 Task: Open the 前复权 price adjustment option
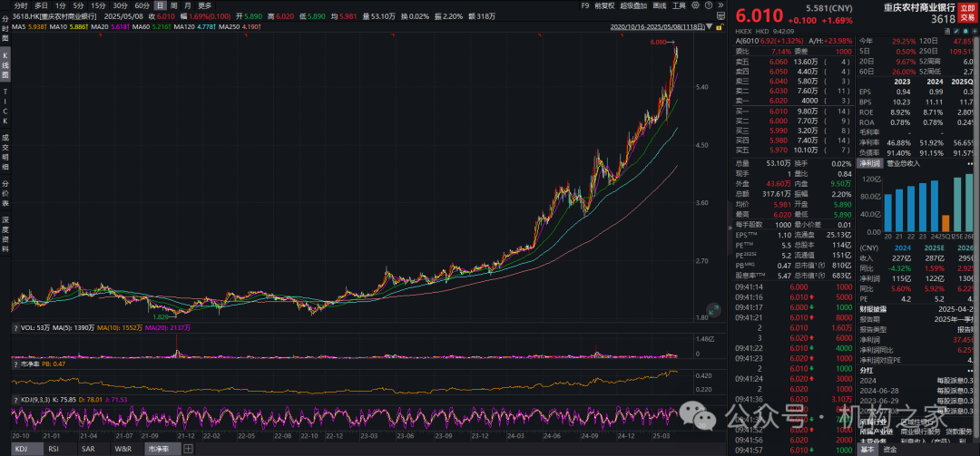coord(605,5)
